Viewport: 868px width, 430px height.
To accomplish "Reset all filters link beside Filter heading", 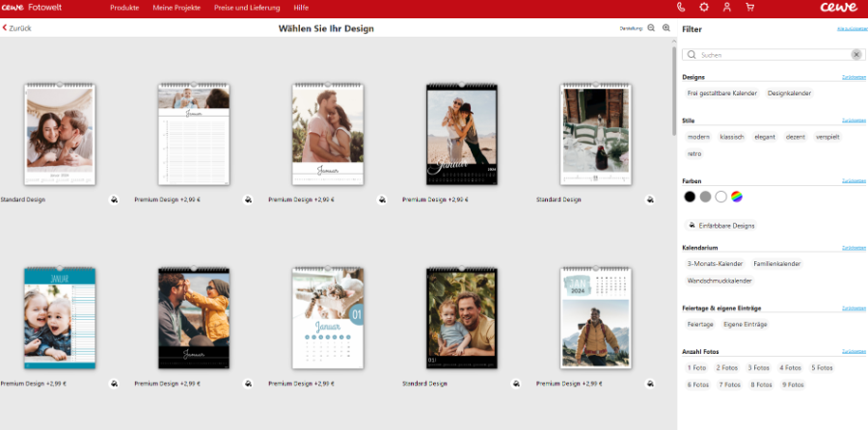I will click(x=848, y=30).
